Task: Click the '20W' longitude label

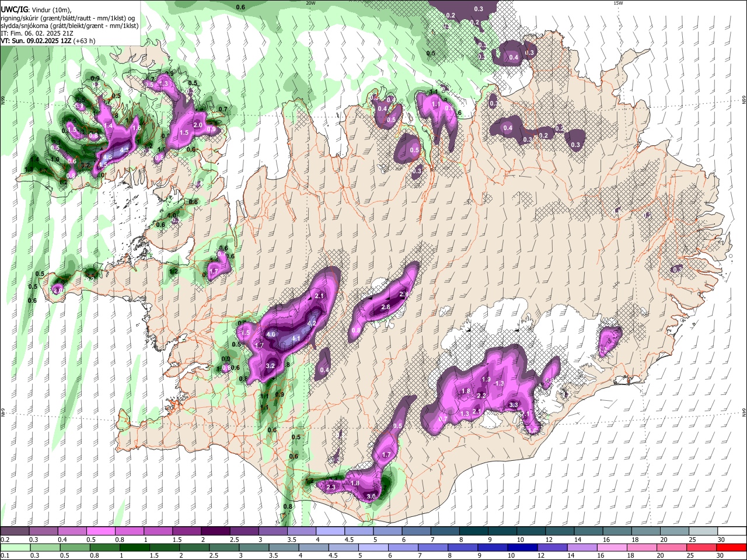Action: click(310, 3)
